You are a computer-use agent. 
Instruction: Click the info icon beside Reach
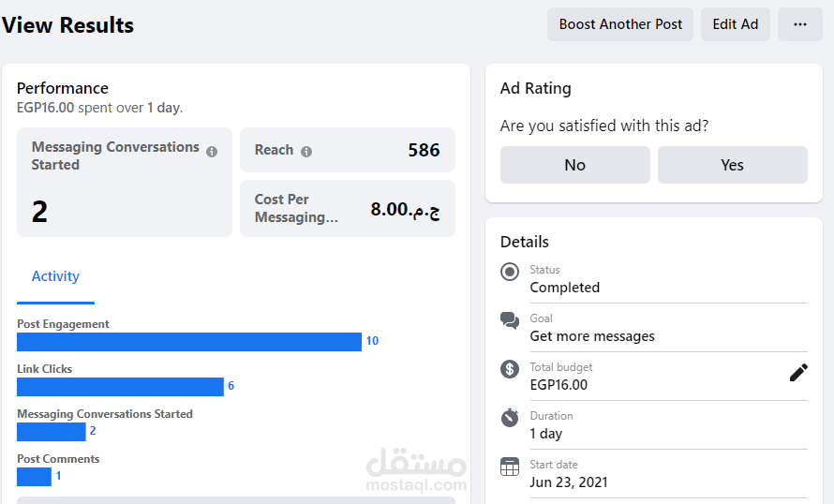point(306,151)
